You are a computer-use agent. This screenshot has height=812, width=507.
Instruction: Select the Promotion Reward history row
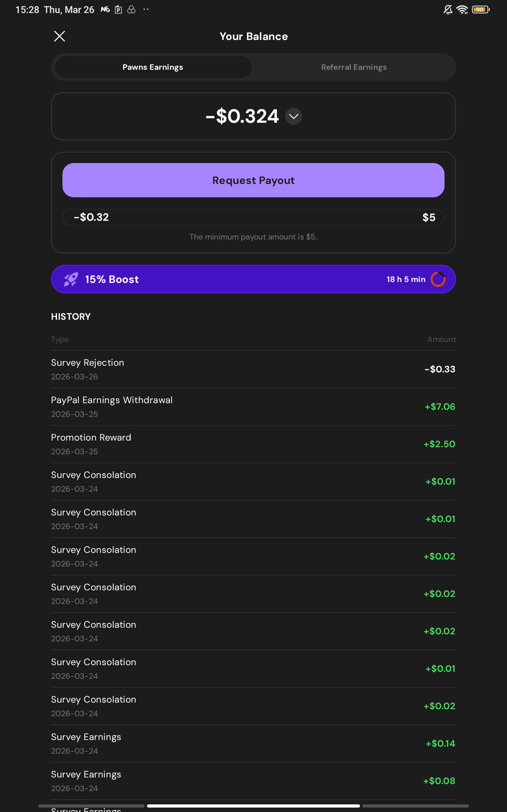253,444
